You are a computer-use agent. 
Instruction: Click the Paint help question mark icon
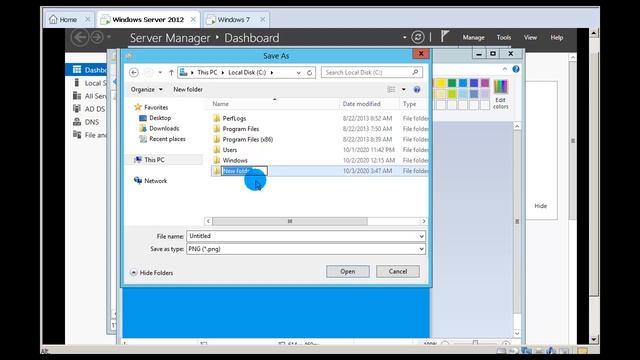click(x=516, y=69)
